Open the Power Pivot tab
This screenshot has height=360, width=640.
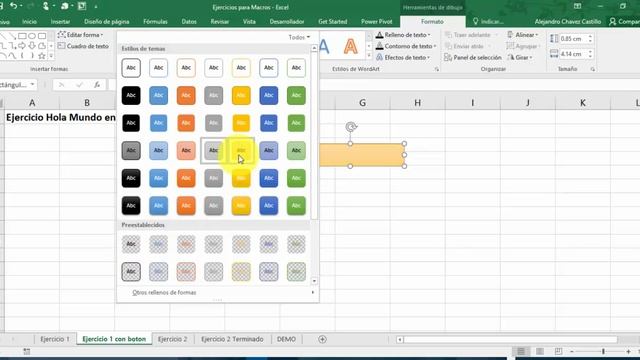tap(376, 22)
